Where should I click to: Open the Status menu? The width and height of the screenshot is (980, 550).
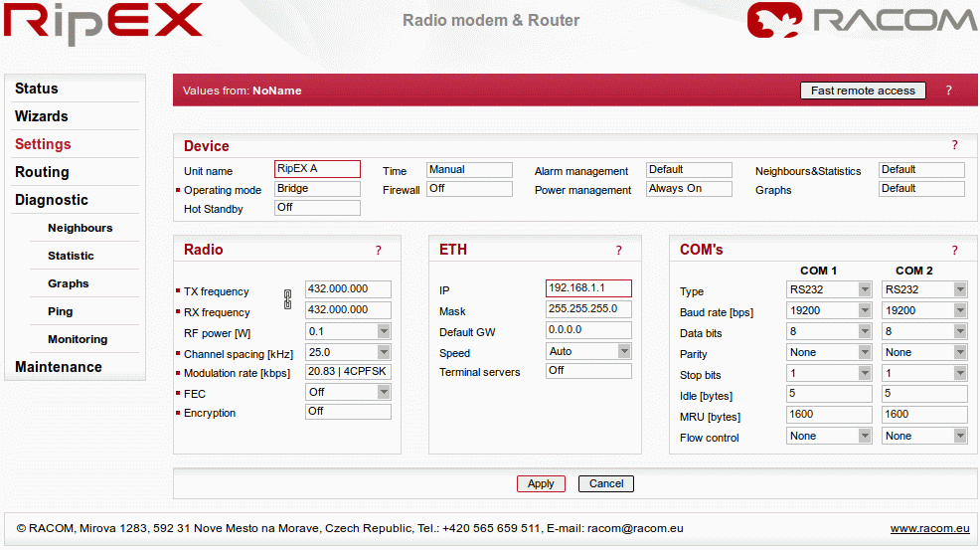click(x=36, y=89)
